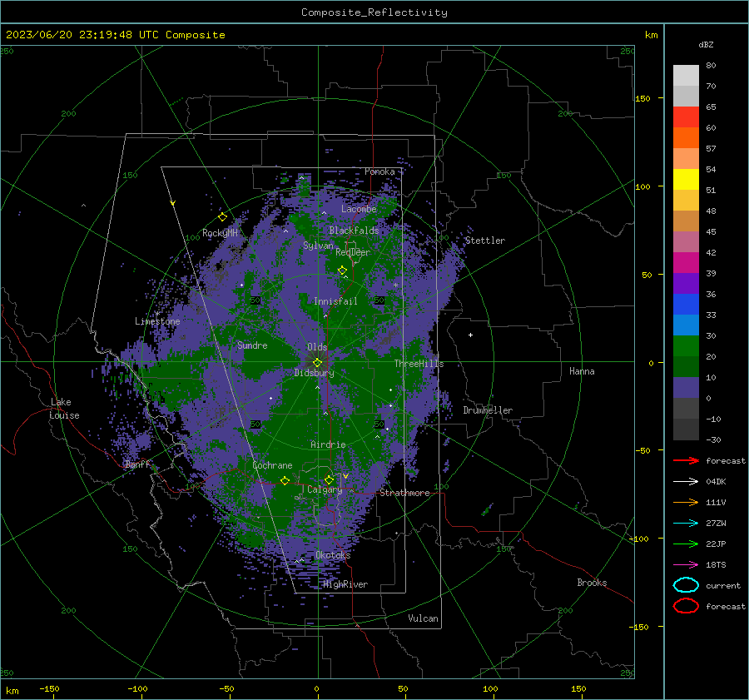This screenshot has width=749, height=700.
Task: Click the dBZ legend heading
Action: (x=706, y=44)
